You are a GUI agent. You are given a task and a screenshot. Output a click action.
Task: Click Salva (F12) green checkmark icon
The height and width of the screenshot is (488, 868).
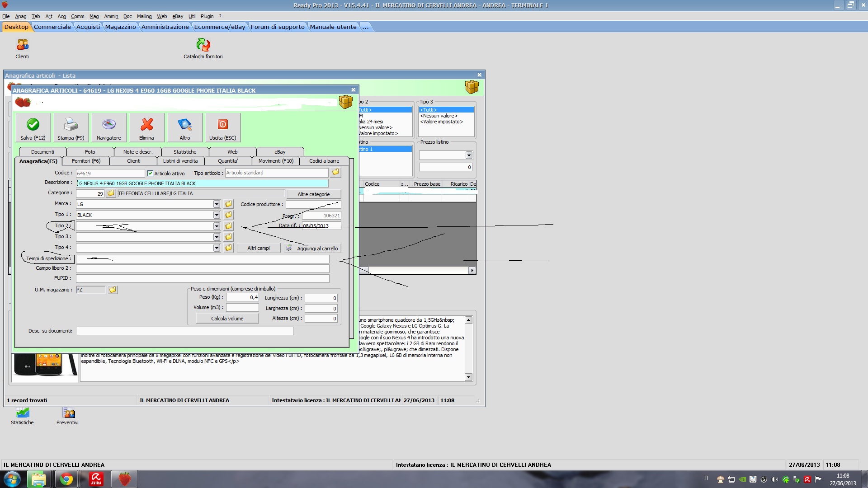(x=33, y=124)
